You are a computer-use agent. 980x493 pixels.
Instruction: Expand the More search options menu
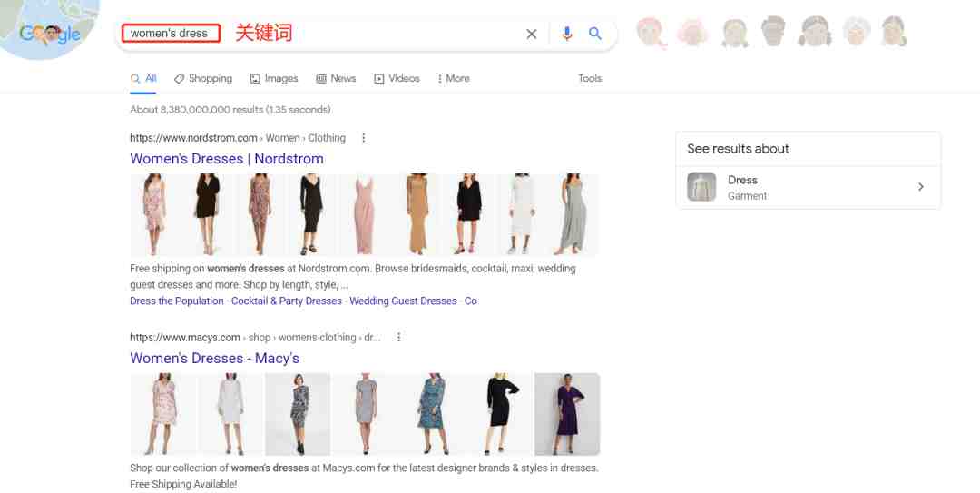point(453,78)
